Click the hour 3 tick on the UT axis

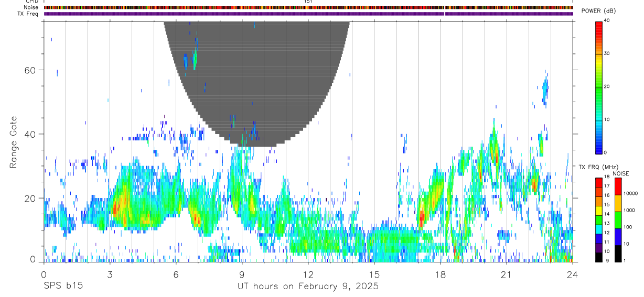click(x=110, y=274)
